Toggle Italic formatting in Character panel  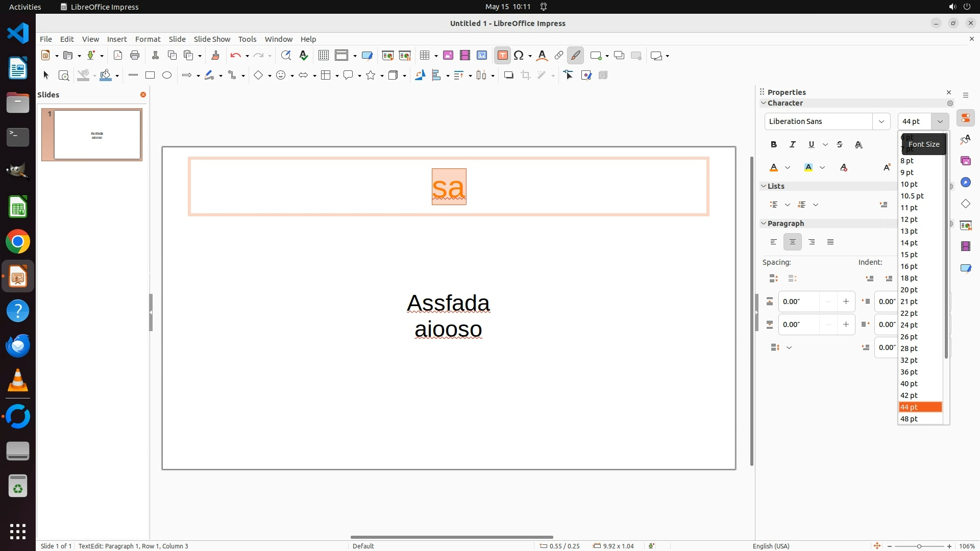[x=793, y=145]
